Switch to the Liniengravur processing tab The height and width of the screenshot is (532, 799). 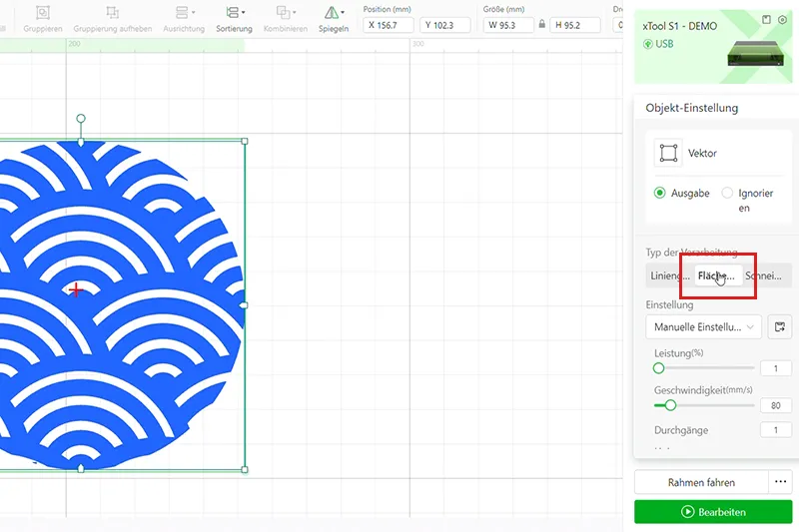click(669, 275)
